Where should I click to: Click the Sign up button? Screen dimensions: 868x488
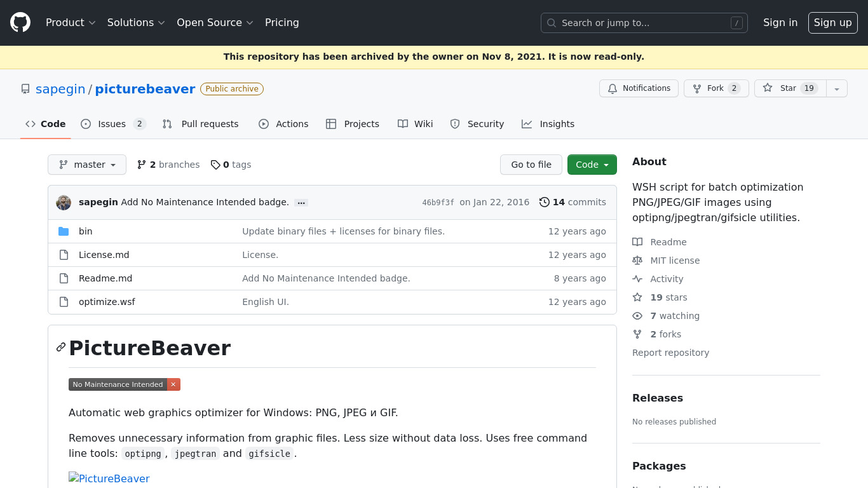pos(833,23)
